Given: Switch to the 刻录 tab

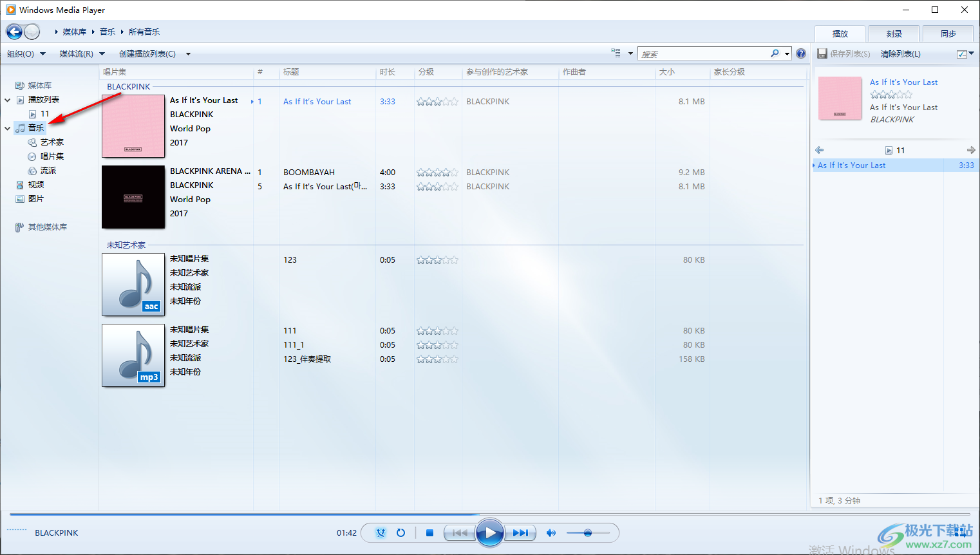Looking at the screenshot, I should 894,33.
